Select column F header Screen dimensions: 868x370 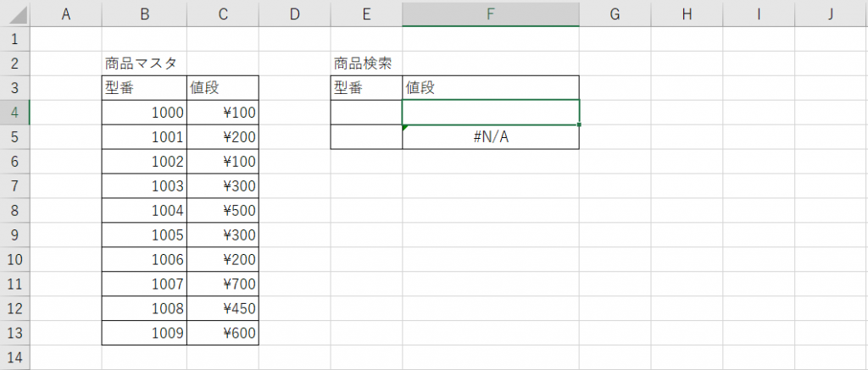pos(491,14)
